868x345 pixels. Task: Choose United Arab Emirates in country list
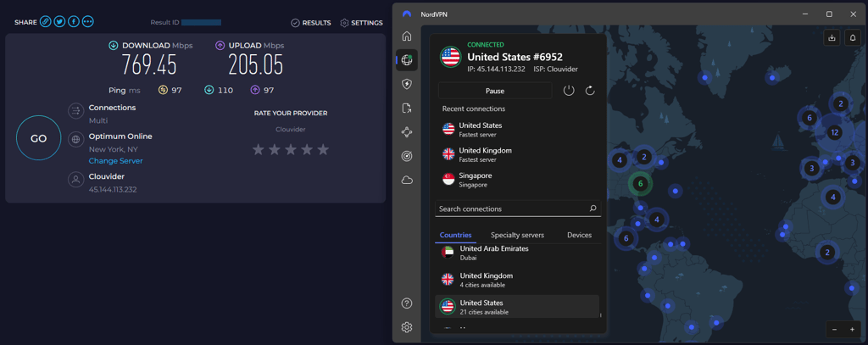tap(518, 253)
